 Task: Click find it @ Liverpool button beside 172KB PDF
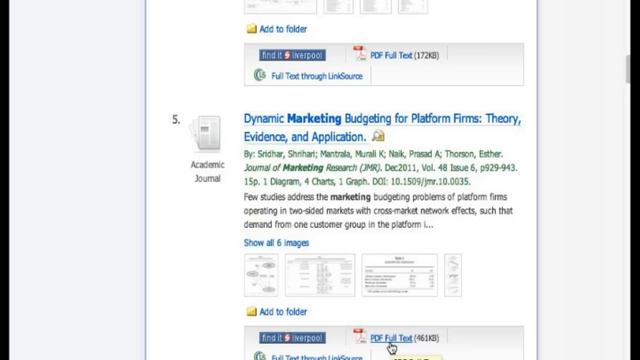(x=292, y=55)
